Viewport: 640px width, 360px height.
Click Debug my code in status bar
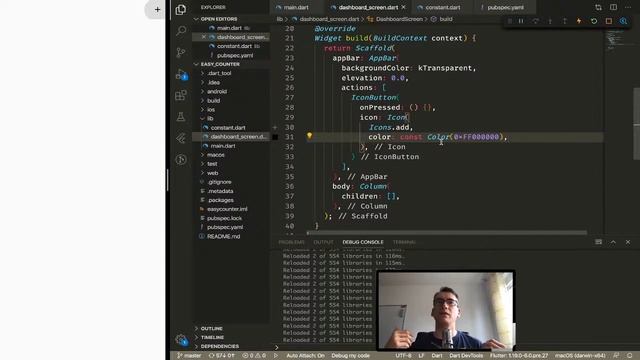click(x=350, y=356)
